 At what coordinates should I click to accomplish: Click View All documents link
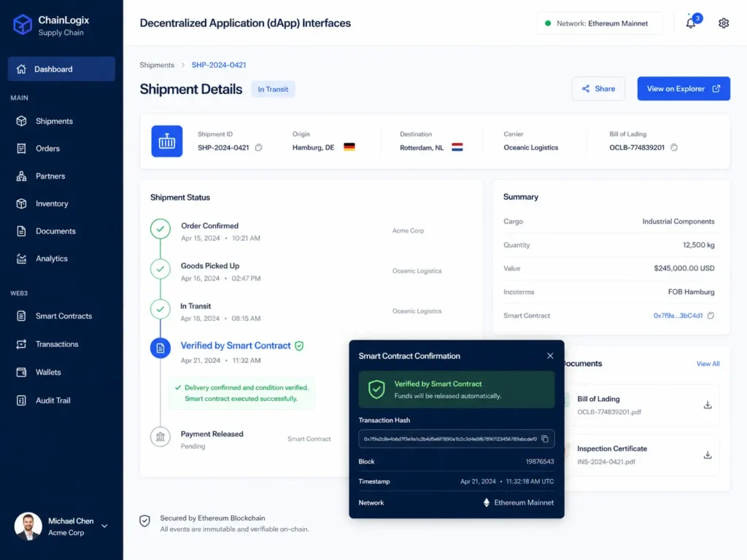click(x=708, y=364)
